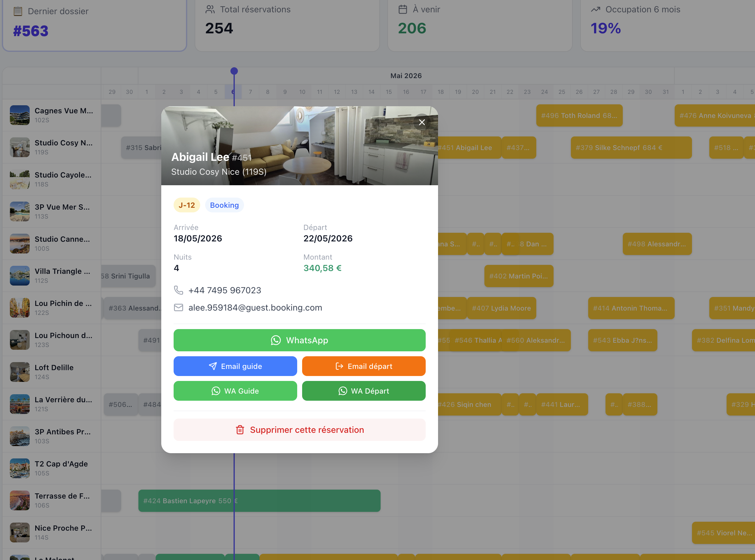Click the people icon next to Total réservations

pos(210,10)
